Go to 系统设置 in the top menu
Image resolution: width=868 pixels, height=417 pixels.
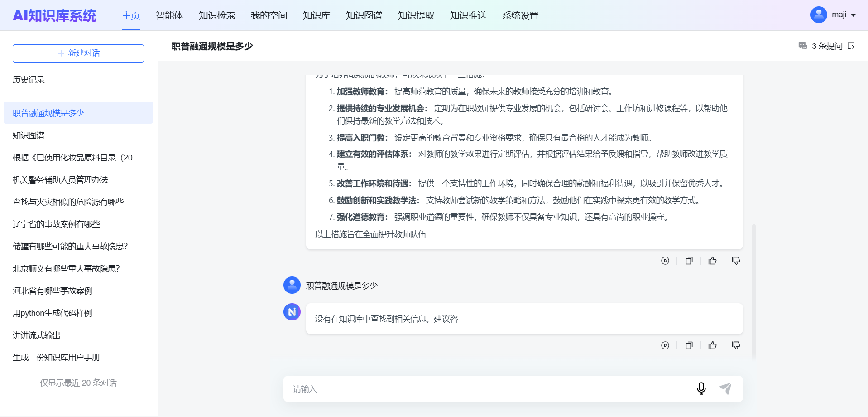tap(520, 15)
